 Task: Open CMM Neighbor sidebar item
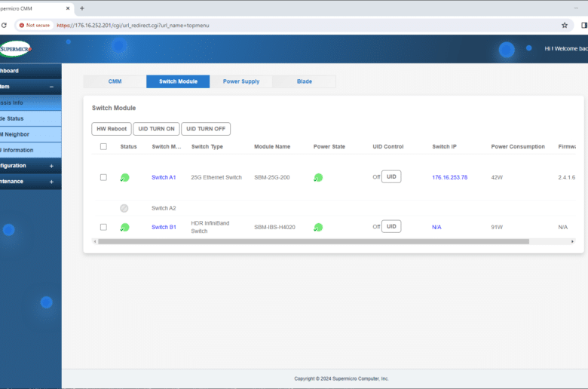(31, 134)
